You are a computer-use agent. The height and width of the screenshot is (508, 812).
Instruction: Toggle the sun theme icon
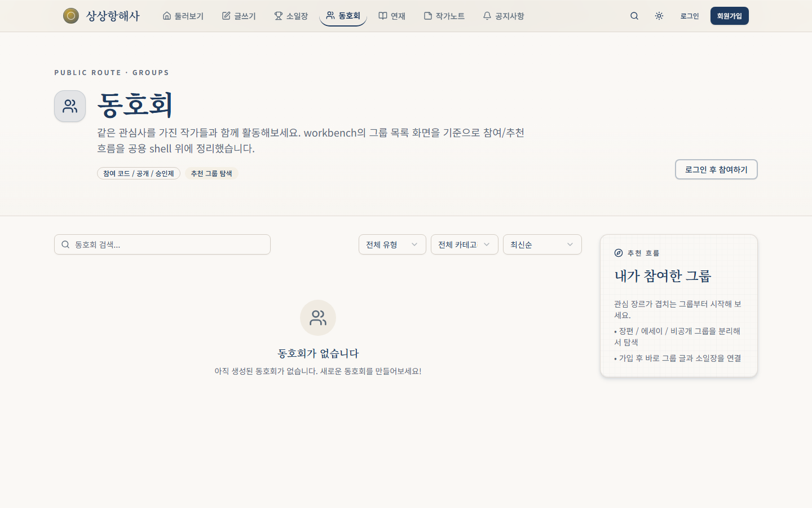tap(659, 16)
